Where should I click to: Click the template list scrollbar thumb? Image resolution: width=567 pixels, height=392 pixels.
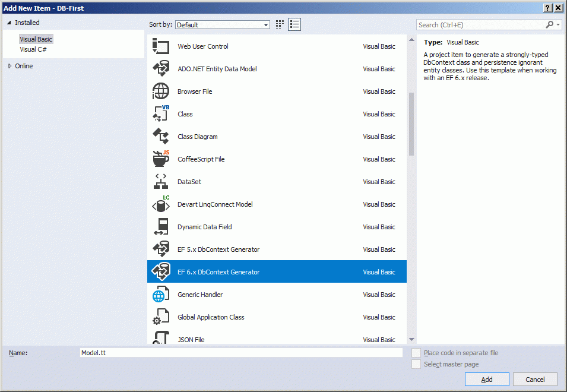click(x=411, y=124)
